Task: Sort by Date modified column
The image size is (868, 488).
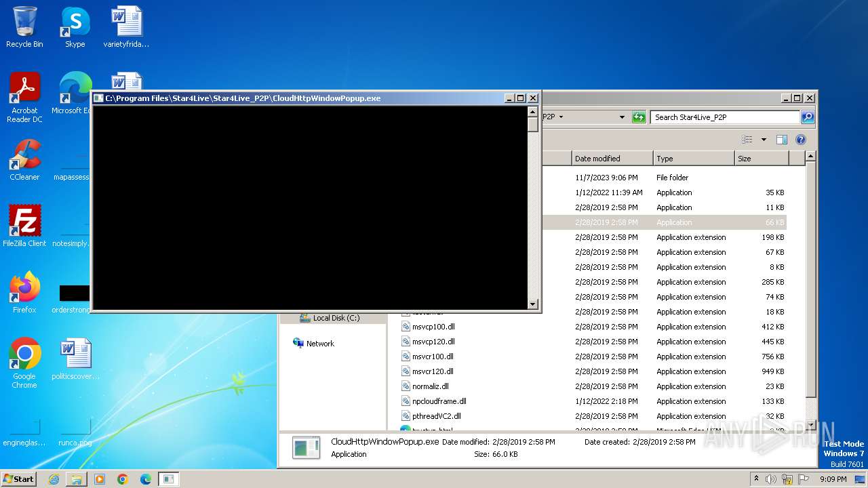Action: point(612,159)
